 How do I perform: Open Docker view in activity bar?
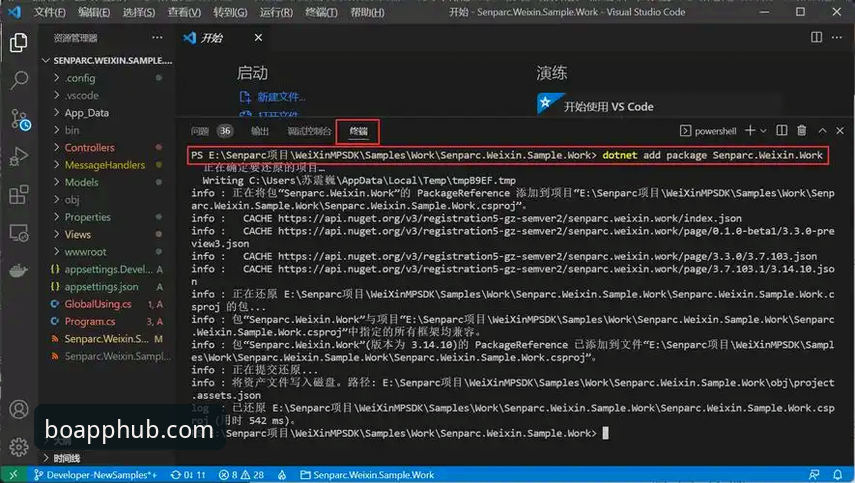tap(19, 271)
